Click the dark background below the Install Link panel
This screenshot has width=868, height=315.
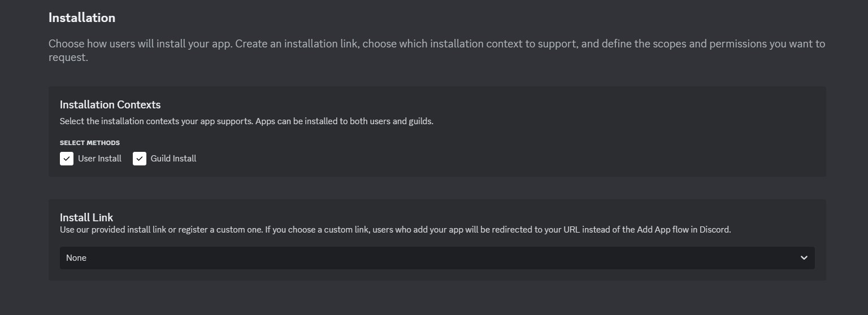(x=437, y=299)
